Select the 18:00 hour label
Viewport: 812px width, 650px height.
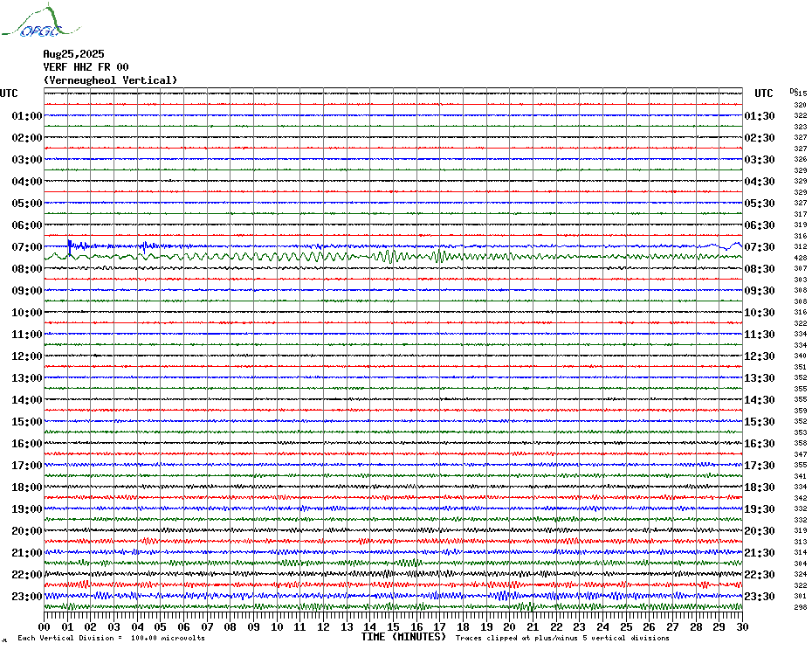(27, 487)
